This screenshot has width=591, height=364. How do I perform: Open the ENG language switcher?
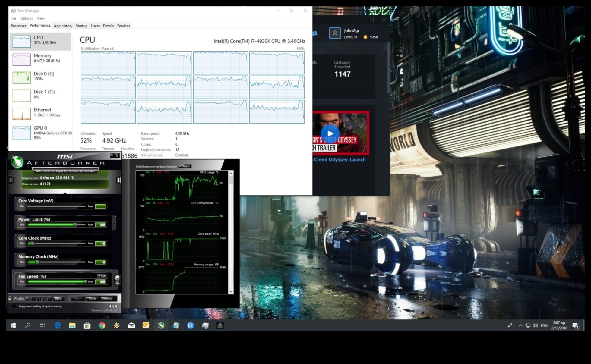coord(544,325)
